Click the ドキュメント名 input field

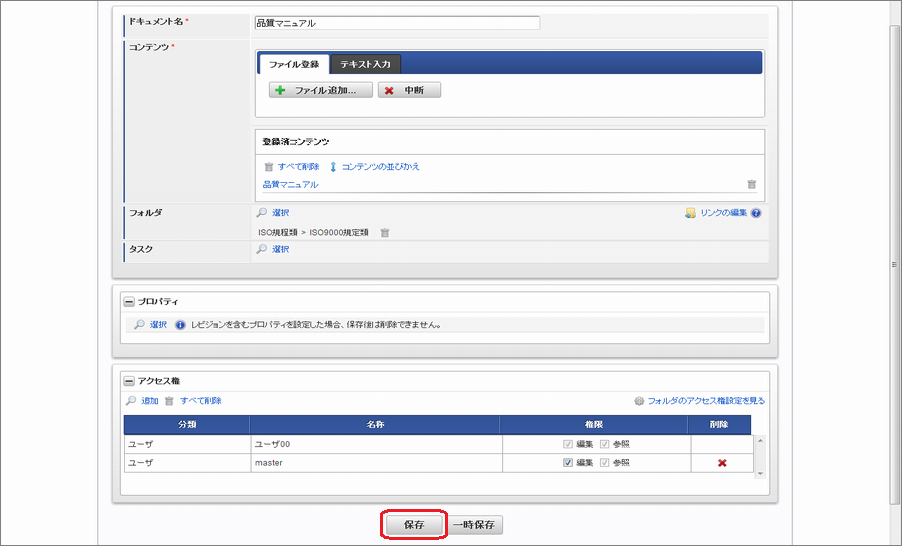397,23
